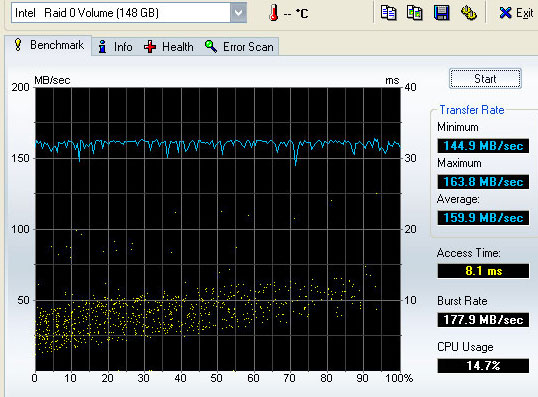The width and height of the screenshot is (538, 397).
Task: Click the lightbulb icon on Benchmark tab
Action: 18,45
